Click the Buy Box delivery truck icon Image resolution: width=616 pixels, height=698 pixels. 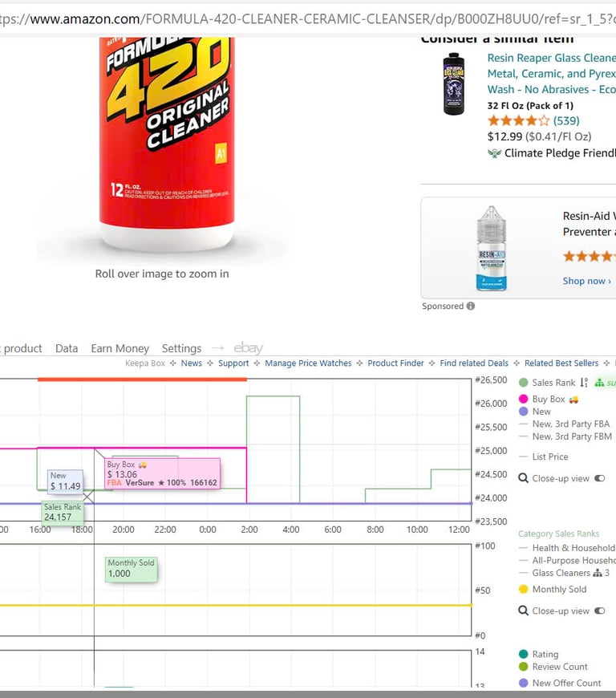[x=573, y=400]
